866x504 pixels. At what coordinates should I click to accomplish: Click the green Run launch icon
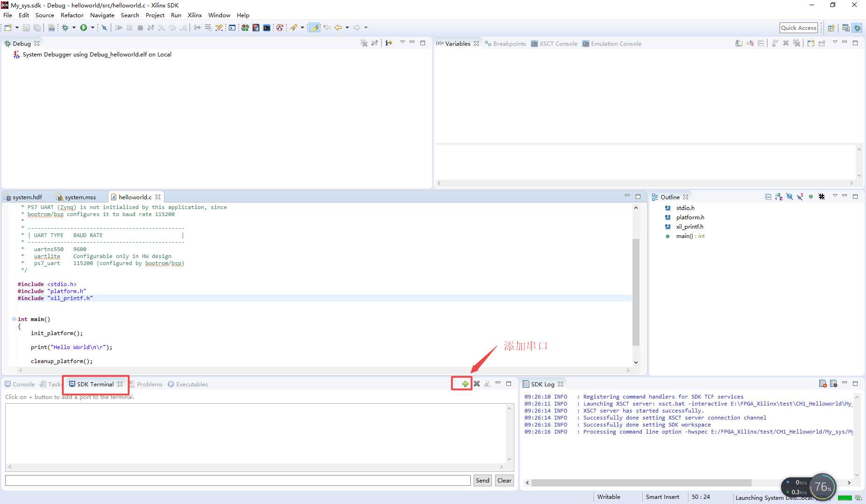tap(84, 28)
